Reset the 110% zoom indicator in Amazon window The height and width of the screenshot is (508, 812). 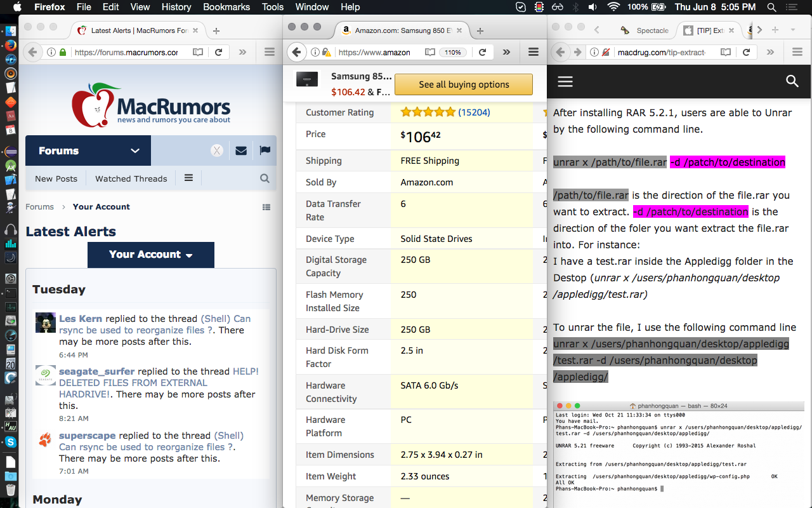click(x=453, y=53)
